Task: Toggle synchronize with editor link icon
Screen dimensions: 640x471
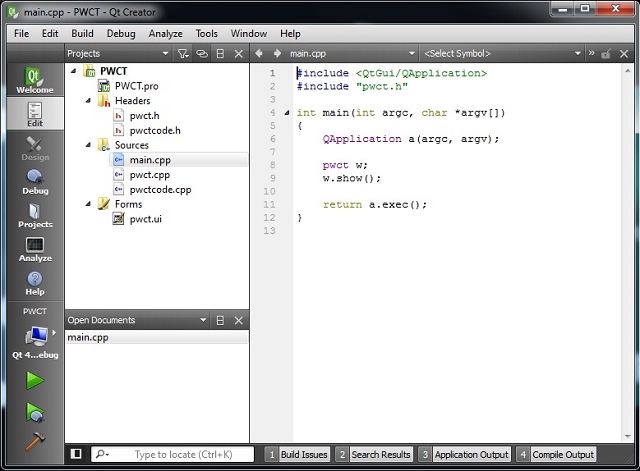Action: (202, 53)
